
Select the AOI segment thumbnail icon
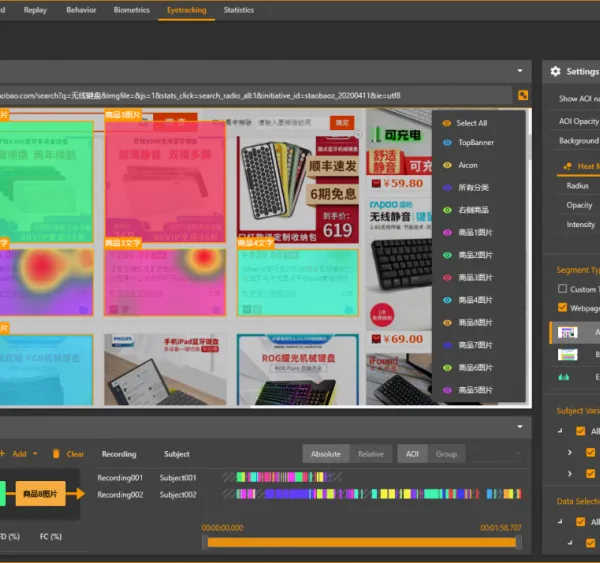(567, 332)
